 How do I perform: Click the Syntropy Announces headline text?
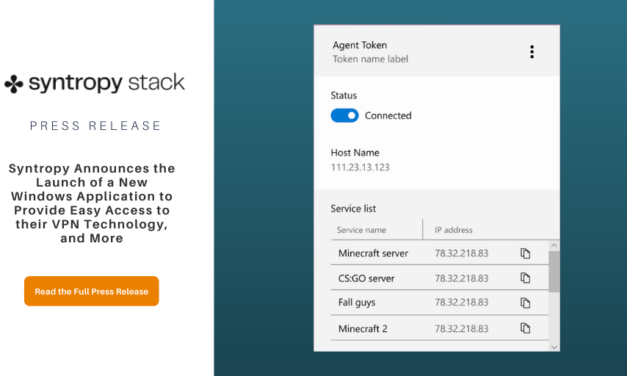tap(92, 203)
